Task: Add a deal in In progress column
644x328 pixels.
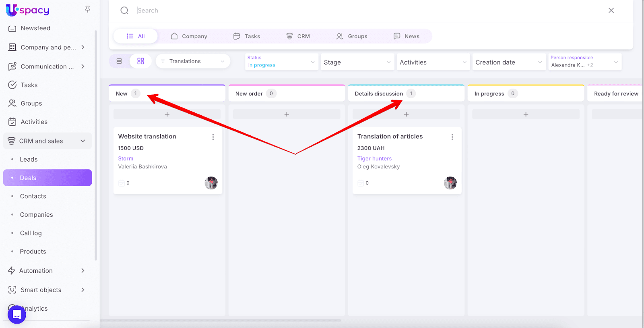Action: (526, 114)
